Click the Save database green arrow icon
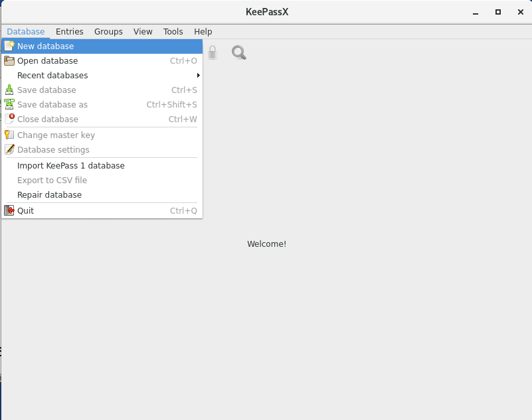 tap(9, 90)
